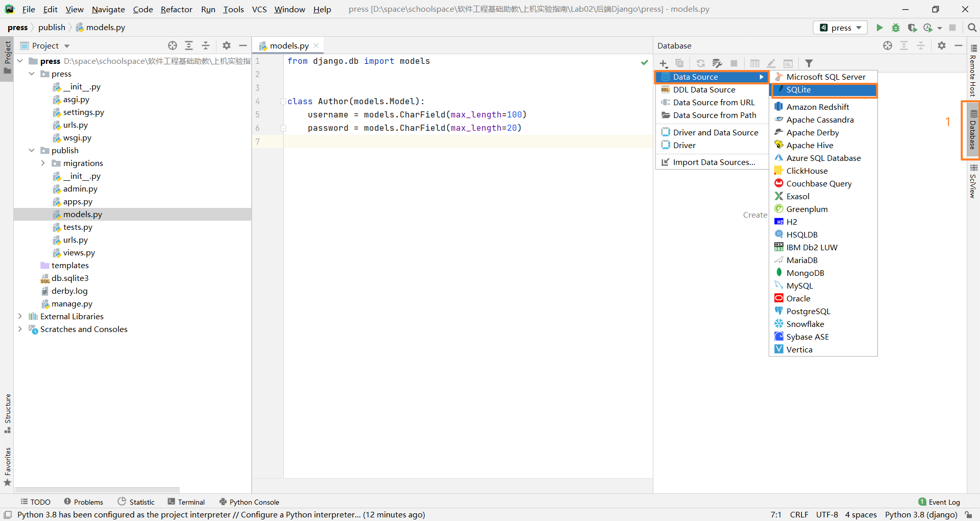980x521 pixels.
Task: Select views.py in project tree
Action: pyautogui.click(x=79, y=252)
